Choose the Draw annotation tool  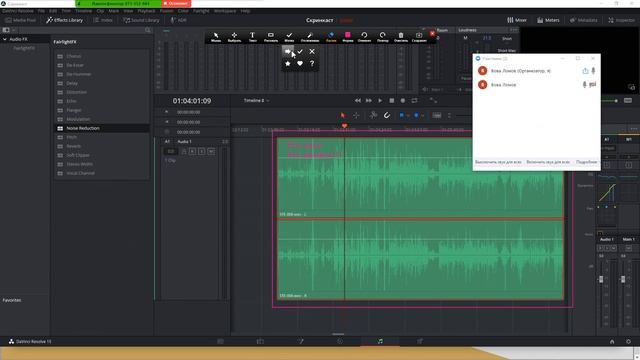271,37
